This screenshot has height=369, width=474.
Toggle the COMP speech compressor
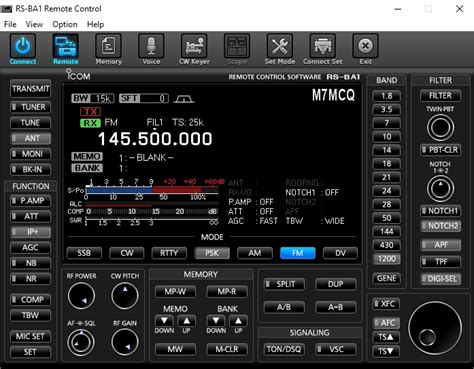tap(30, 300)
